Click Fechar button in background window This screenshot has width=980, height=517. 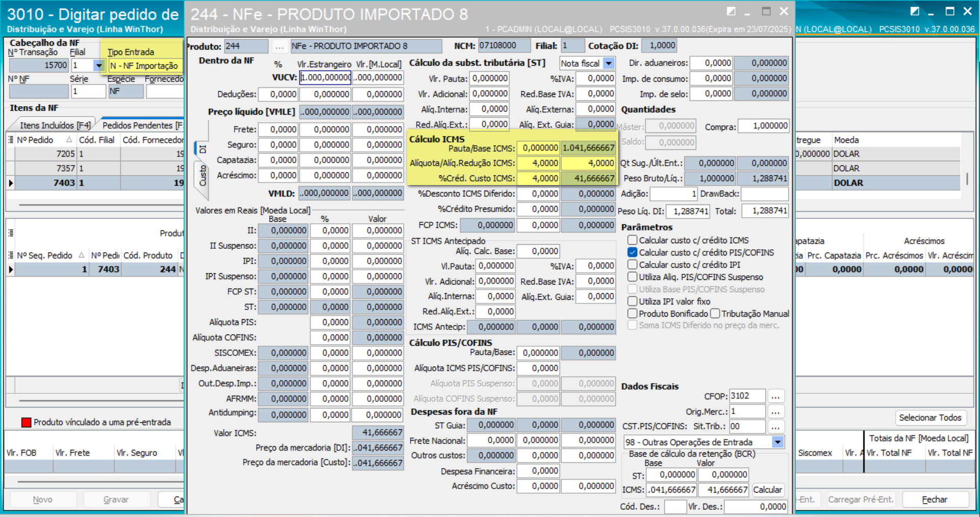tap(935, 500)
